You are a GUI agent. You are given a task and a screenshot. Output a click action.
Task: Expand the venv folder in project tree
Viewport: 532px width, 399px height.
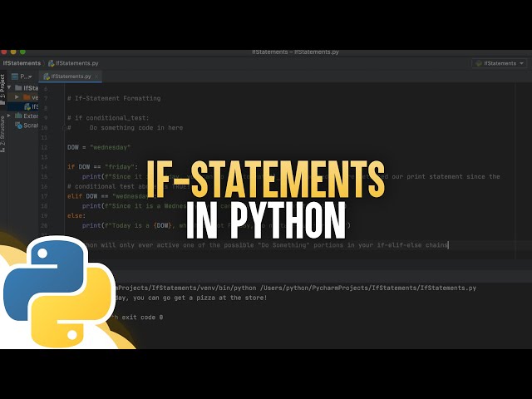pos(17,97)
